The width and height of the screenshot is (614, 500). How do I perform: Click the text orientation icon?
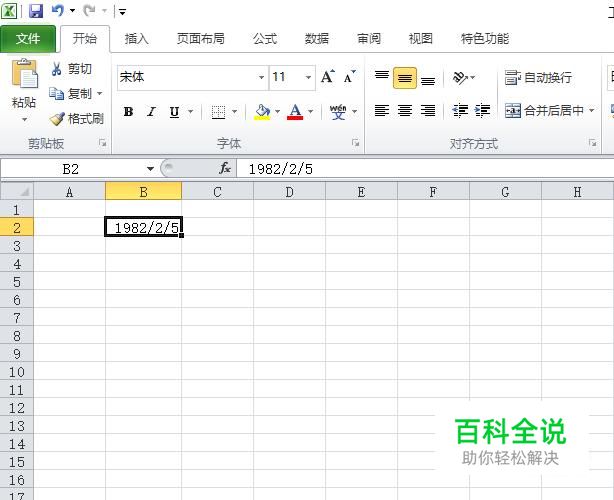point(460,78)
